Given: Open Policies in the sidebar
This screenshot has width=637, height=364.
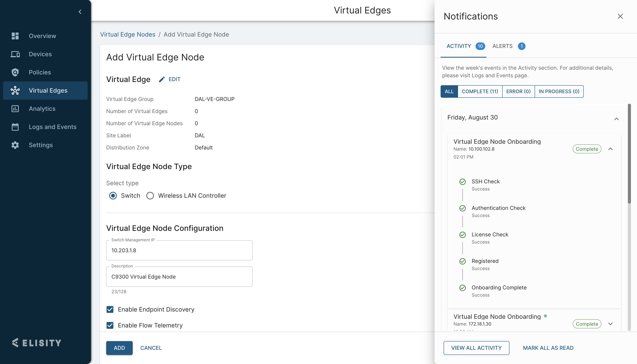Looking at the screenshot, I should point(45,72).
